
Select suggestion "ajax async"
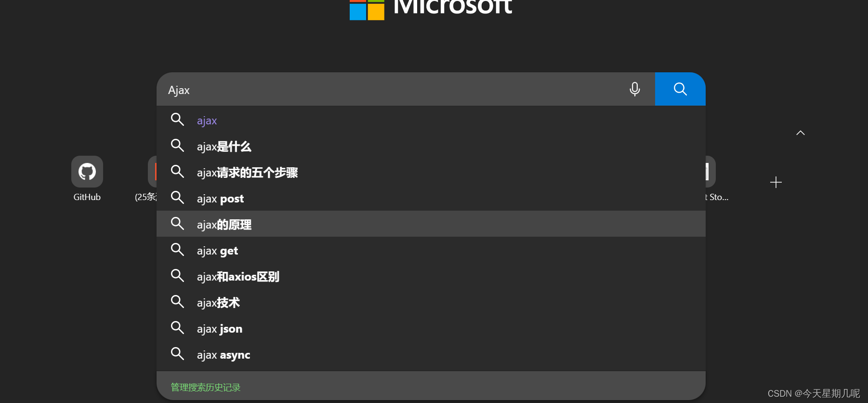click(431, 355)
